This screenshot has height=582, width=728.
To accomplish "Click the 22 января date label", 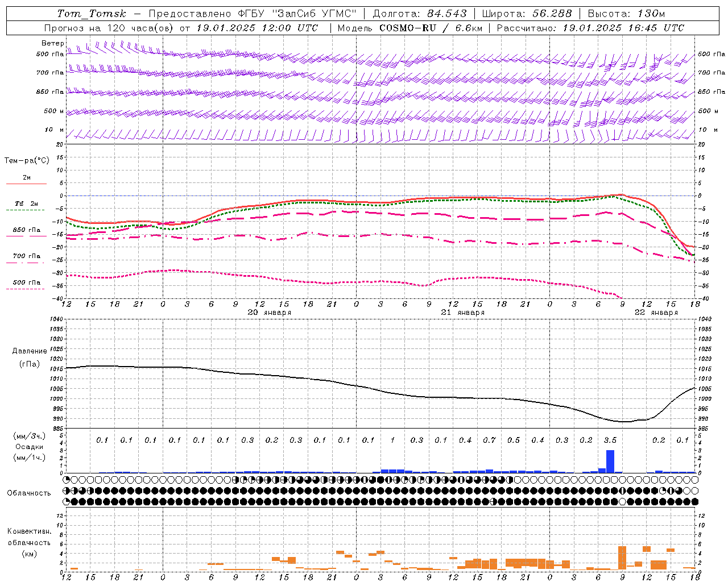I will pos(656,313).
